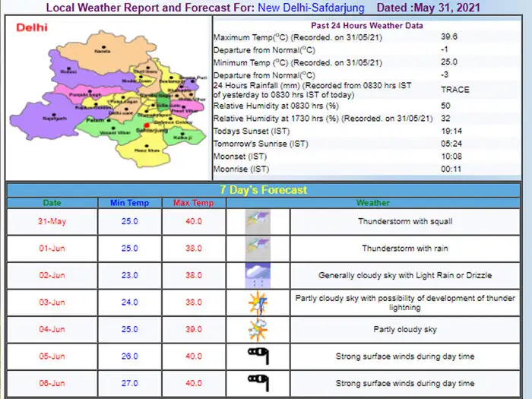
Task: Select the Max Temp column header
Action: pyautogui.click(x=193, y=203)
